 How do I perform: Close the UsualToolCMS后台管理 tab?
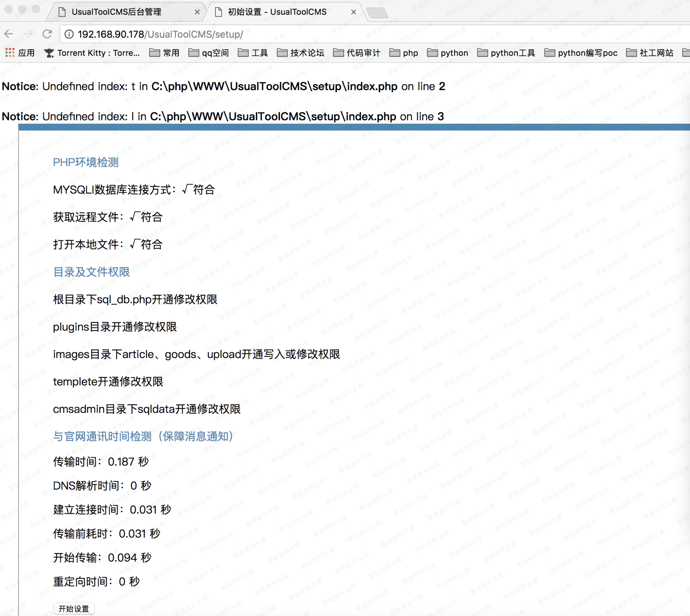pyautogui.click(x=197, y=12)
